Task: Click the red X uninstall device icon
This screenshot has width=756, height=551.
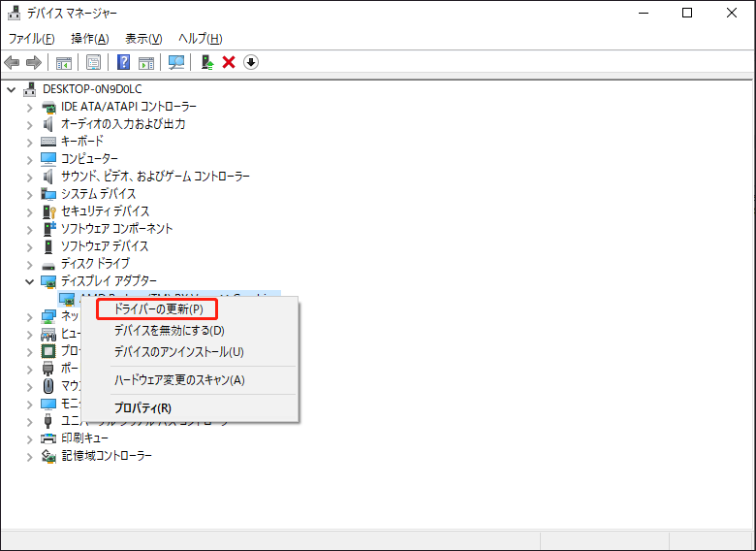Action: (x=229, y=62)
